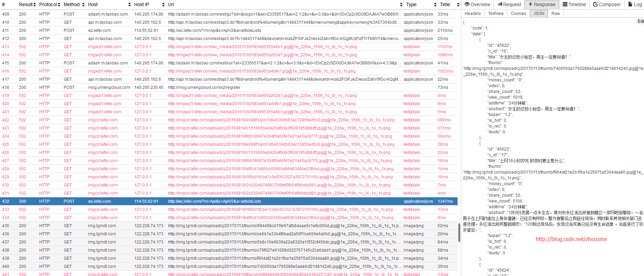This screenshot has width=644, height=276.
Task: Select request 410 to api.m.taobao.com
Action: [x=229, y=22]
